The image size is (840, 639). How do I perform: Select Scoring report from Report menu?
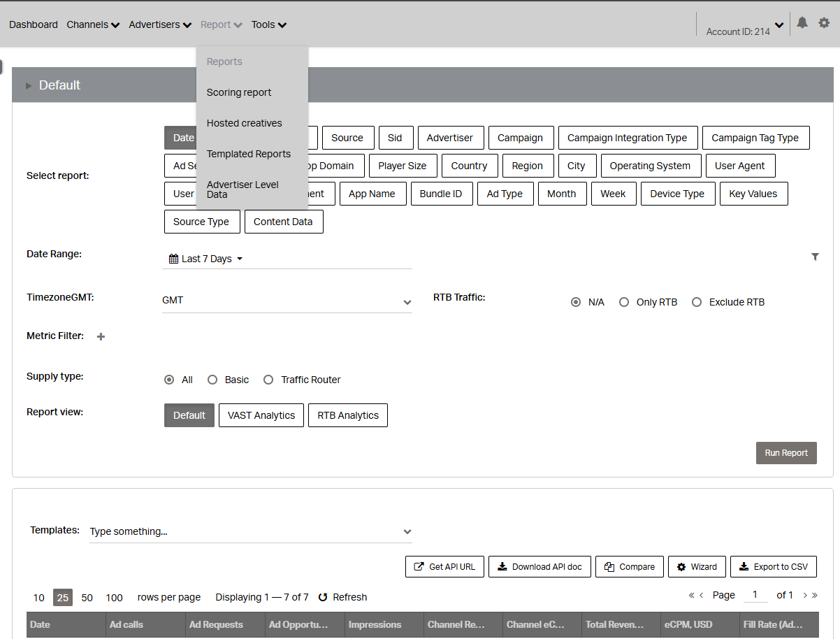[x=239, y=92]
